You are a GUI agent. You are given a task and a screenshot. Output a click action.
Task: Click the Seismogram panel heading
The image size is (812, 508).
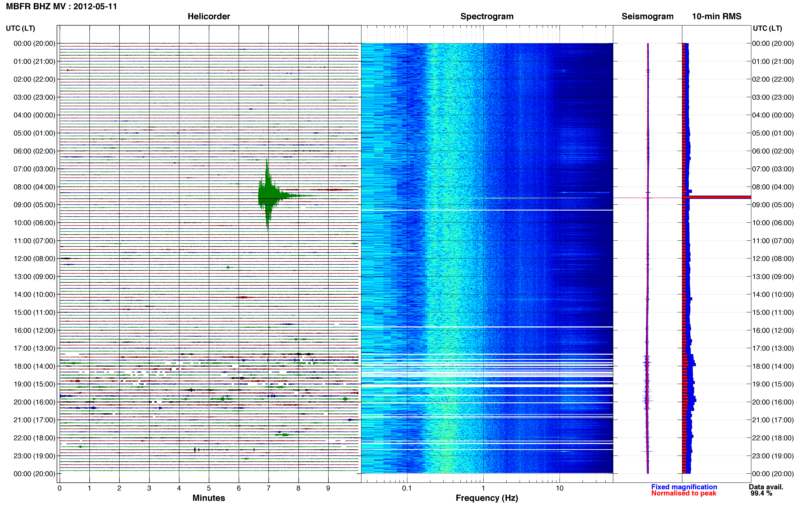pyautogui.click(x=648, y=16)
